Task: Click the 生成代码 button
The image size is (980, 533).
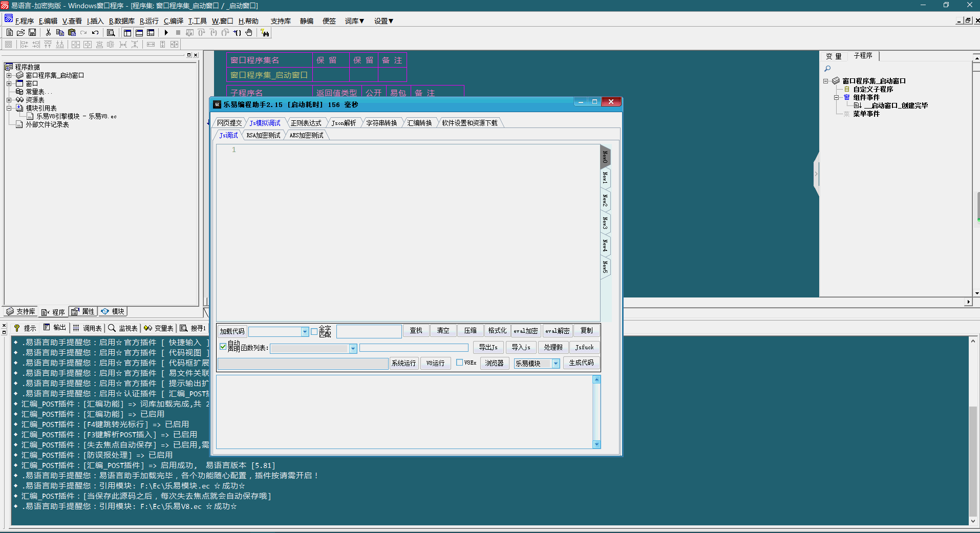Action: tap(581, 363)
